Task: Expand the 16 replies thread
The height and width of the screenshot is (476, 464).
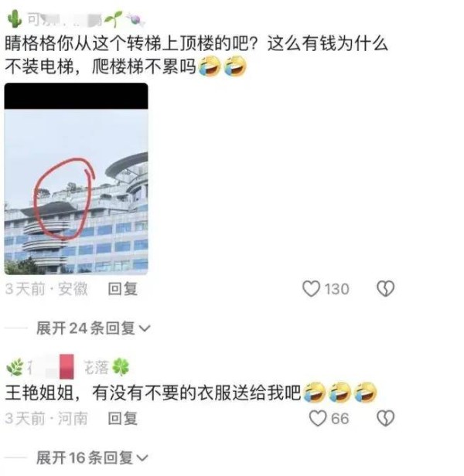Action: click(92, 457)
